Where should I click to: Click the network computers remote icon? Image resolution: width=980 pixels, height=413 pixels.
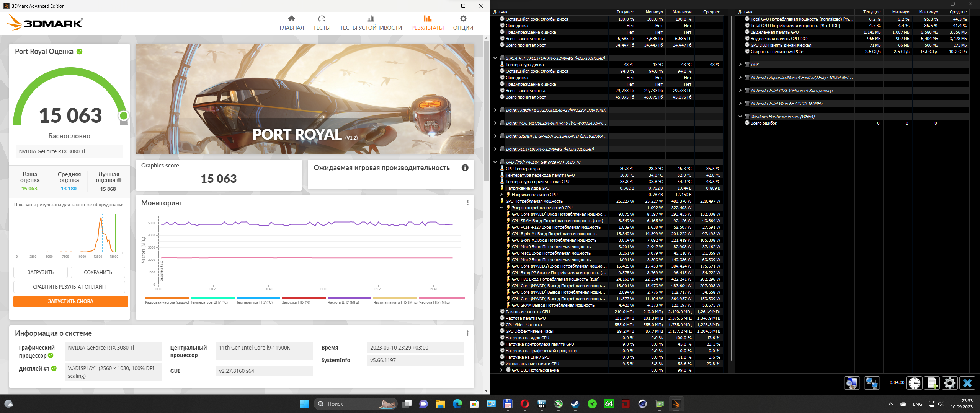872,383
